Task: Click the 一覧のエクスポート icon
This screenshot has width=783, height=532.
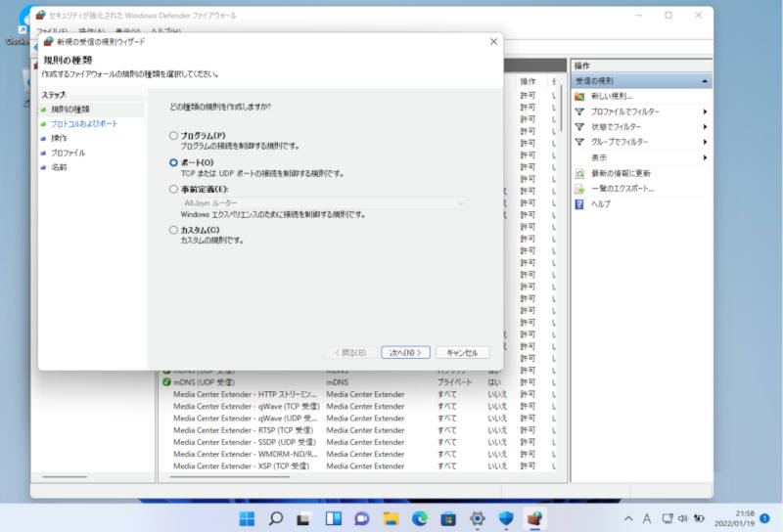Action: point(579,189)
